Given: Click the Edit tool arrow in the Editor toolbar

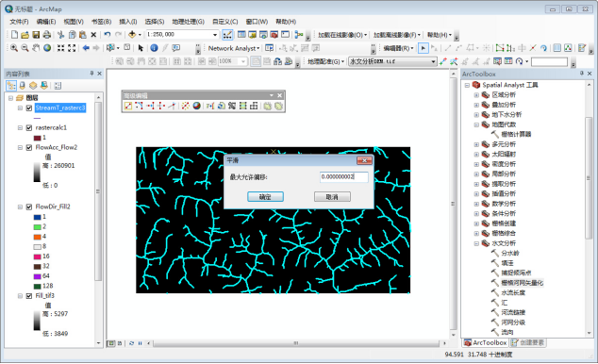Looking at the screenshot, I should click(x=423, y=48).
